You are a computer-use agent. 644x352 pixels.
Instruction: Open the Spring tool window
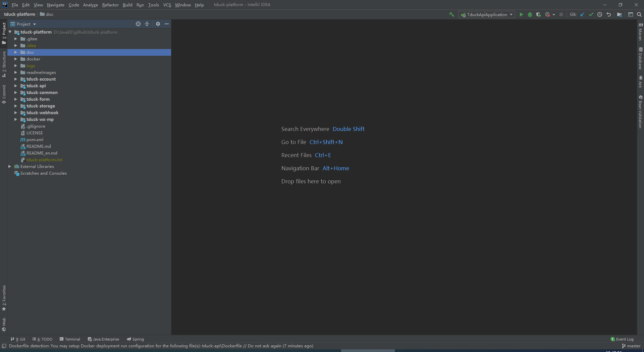coord(136,339)
